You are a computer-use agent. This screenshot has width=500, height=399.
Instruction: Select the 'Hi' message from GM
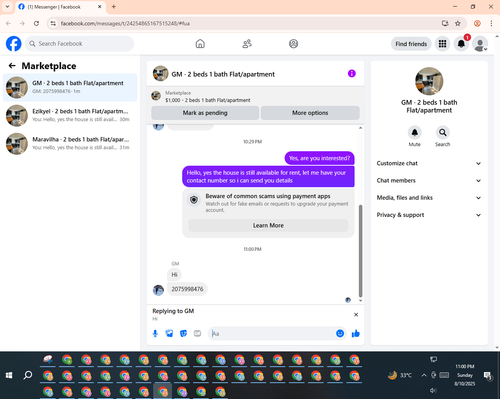(x=174, y=275)
